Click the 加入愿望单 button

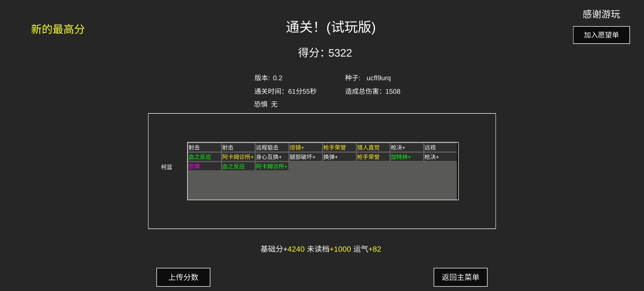(601, 35)
